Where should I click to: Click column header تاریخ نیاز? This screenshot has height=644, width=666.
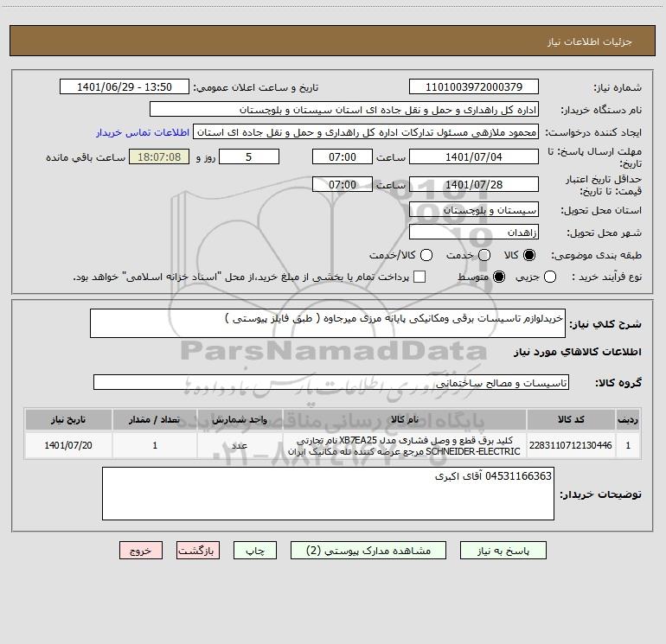[68, 419]
